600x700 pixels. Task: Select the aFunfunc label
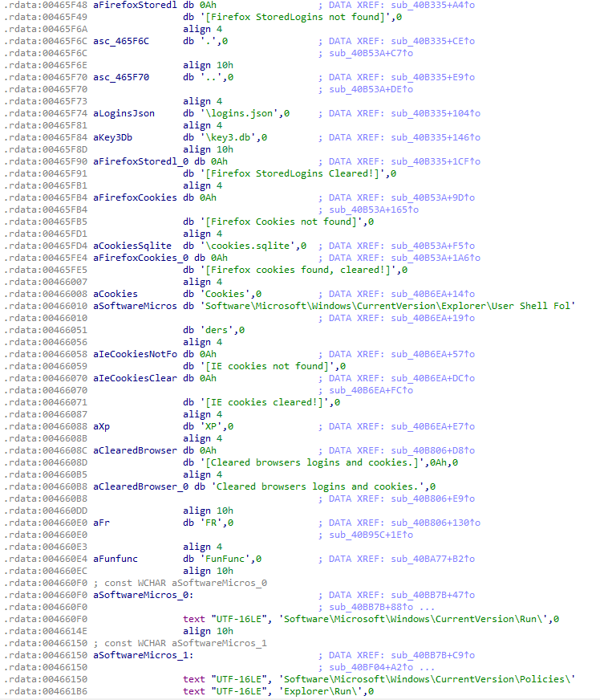pos(116,559)
